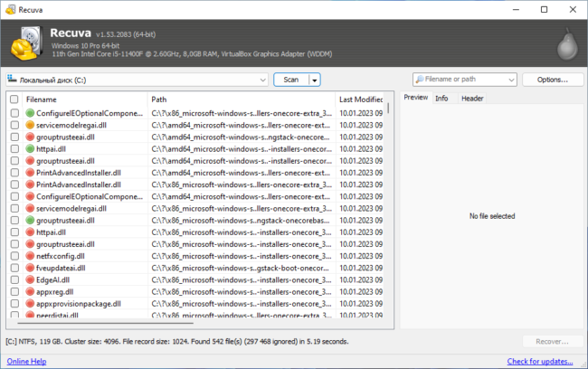
Task: Select the appxreg.dll filename
Action: [x=55, y=292]
